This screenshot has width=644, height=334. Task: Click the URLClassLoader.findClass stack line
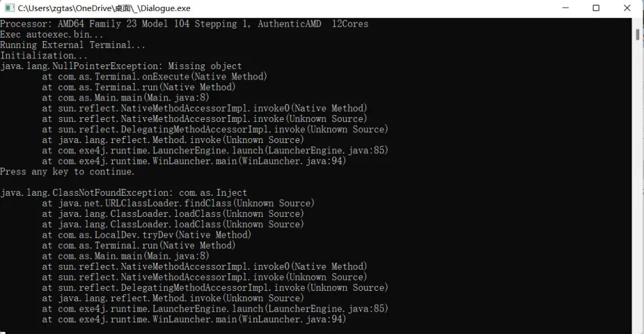(x=178, y=203)
